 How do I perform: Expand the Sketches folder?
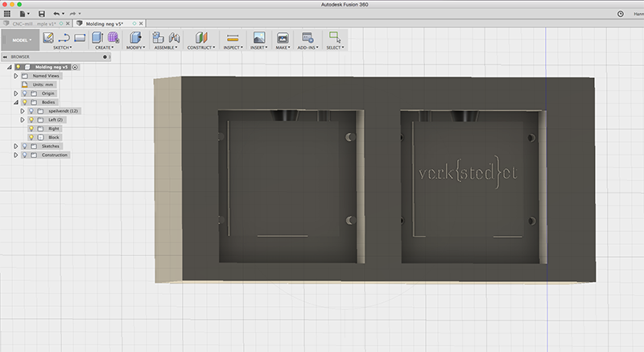coord(15,147)
